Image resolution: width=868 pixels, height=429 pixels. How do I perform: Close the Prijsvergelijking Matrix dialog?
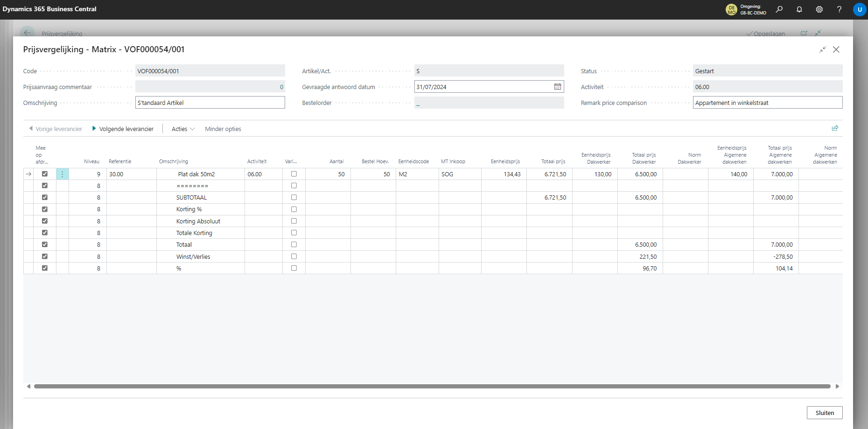836,49
